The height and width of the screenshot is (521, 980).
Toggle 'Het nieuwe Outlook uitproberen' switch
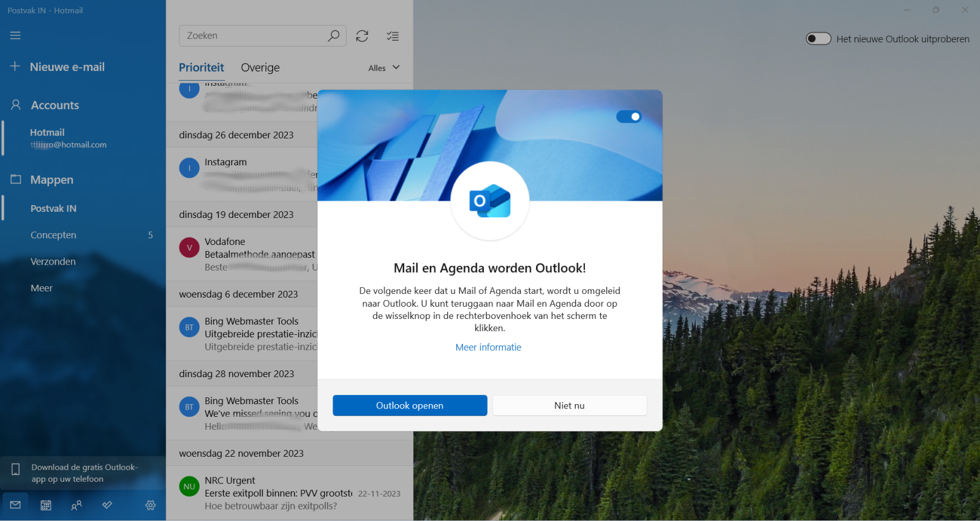pyautogui.click(x=818, y=39)
